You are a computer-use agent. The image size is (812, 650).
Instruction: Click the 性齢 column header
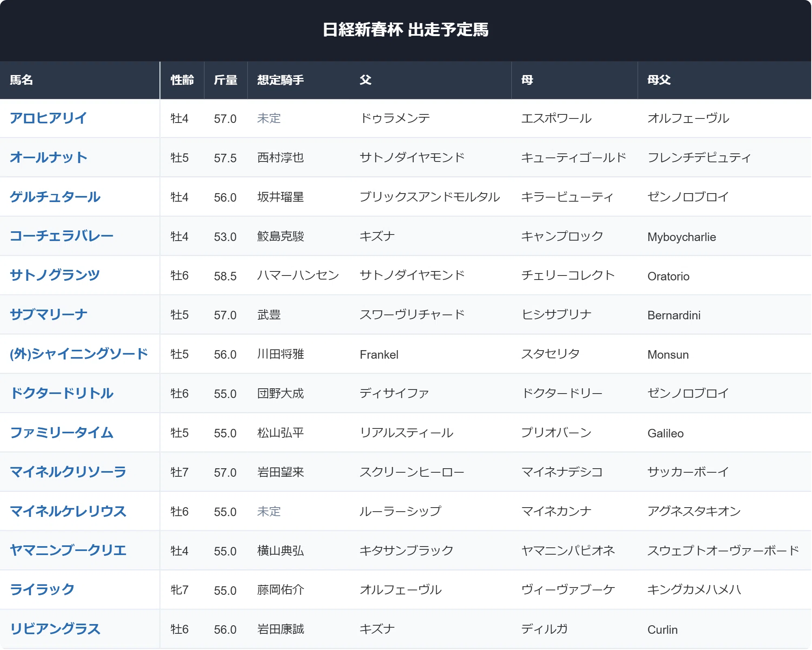[183, 80]
